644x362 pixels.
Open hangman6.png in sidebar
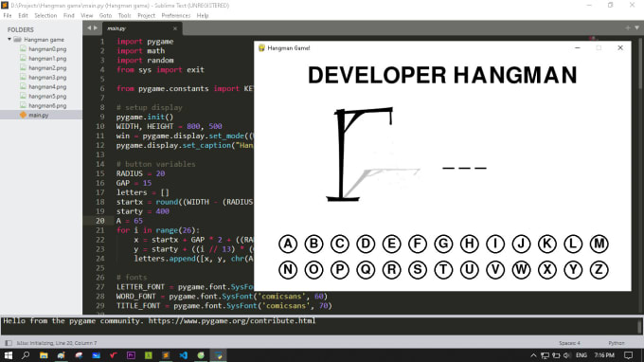pos(47,105)
